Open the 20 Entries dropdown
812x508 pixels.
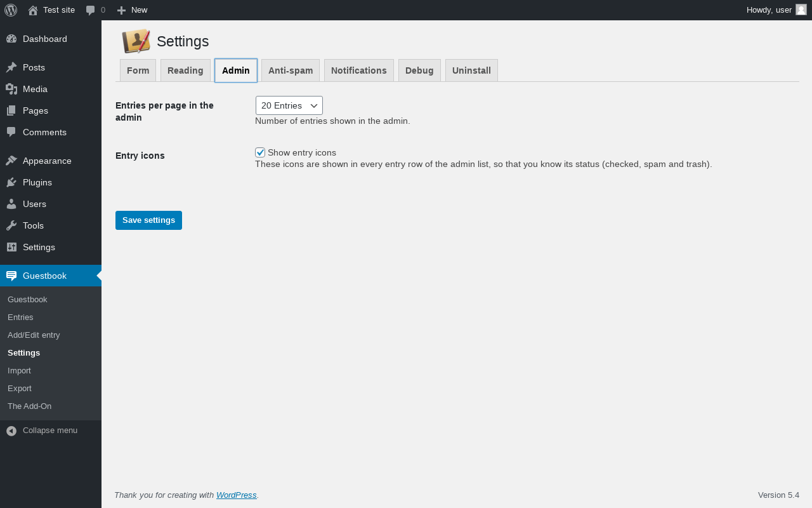[x=289, y=105]
